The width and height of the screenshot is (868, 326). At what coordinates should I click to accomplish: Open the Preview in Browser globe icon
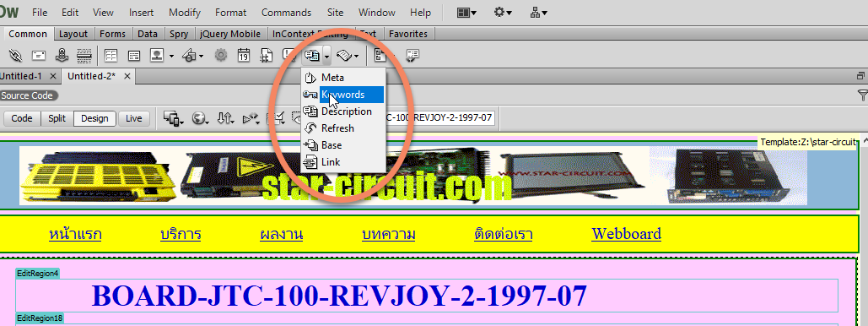[200, 118]
